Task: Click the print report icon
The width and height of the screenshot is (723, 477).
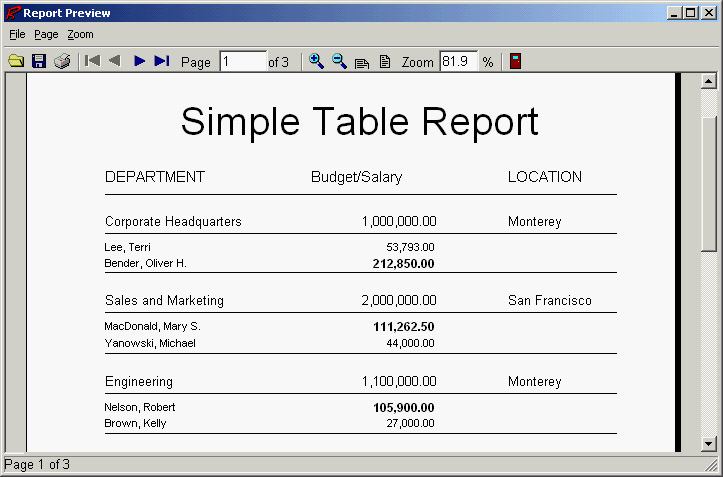Action: 62,61
